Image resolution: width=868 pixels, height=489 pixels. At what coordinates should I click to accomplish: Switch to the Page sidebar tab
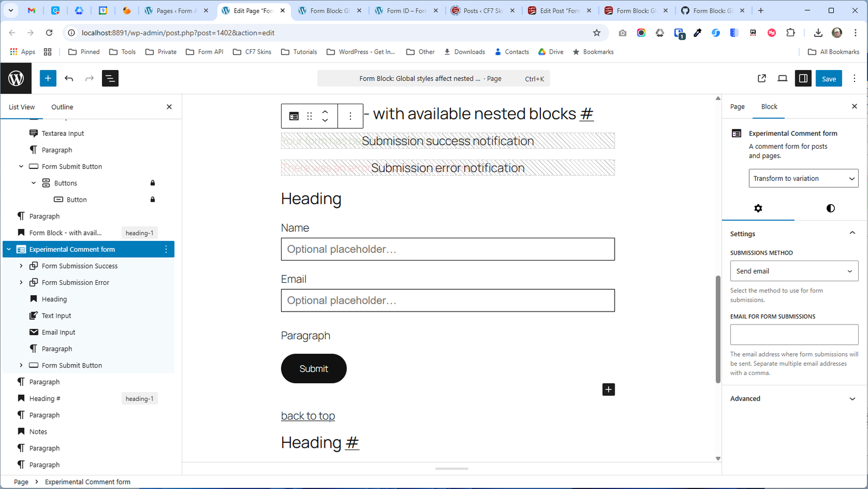(737, 107)
